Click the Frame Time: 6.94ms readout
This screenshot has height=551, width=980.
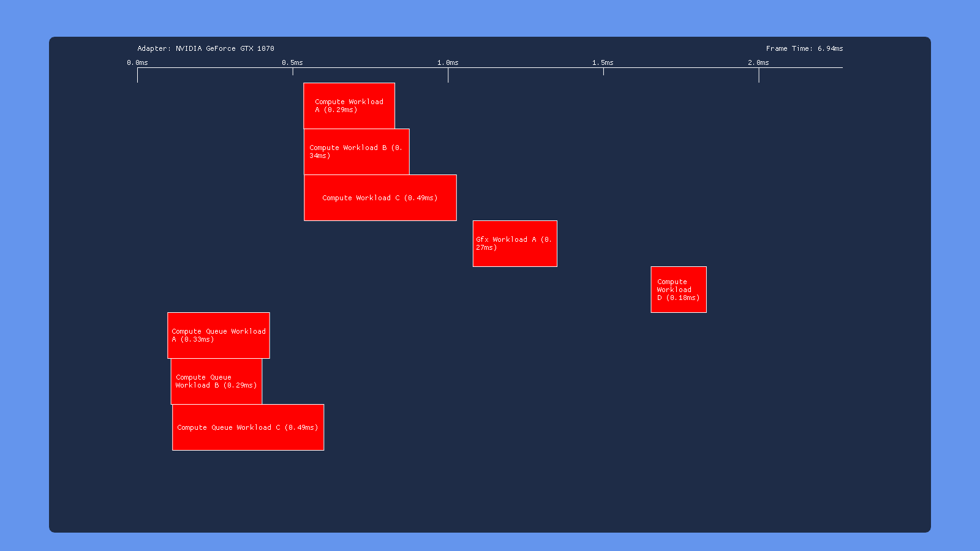point(804,48)
